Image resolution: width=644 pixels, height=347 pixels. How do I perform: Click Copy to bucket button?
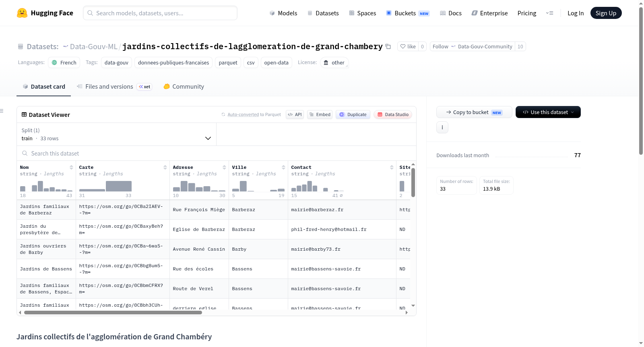(474, 112)
